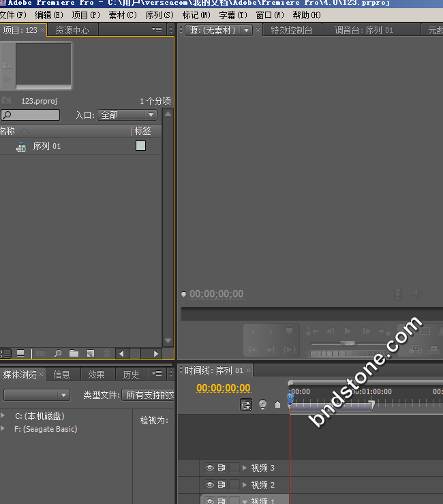
Task: Expand the C: (本机磁盘) drive node
Action: coord(3,415)
